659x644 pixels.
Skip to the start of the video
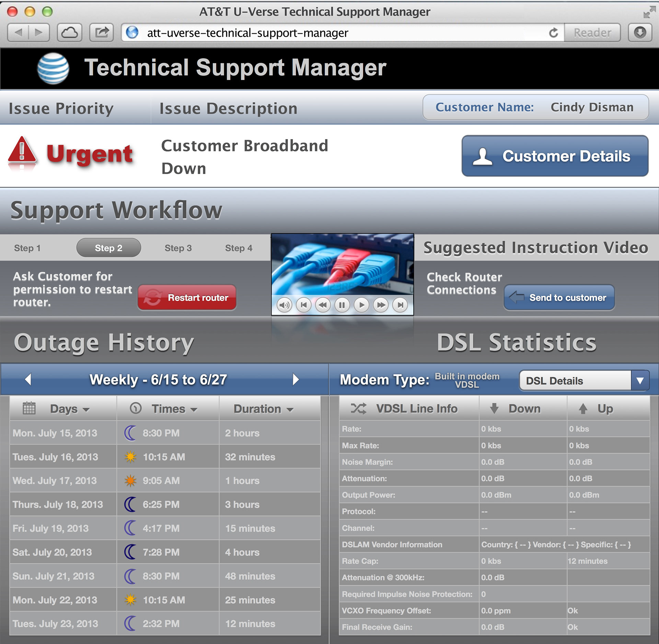click(303, 305)
